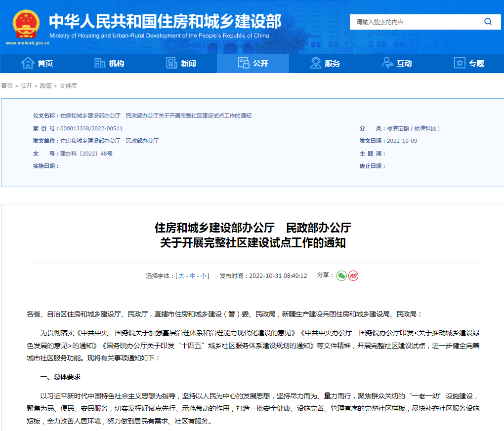Click the star icon beside 专题
This screenshot has width=504, height=431.
pyautogui.click(x=459, y=63)
